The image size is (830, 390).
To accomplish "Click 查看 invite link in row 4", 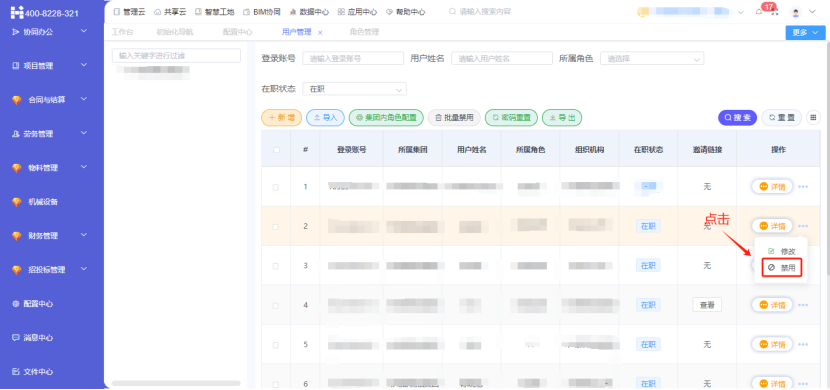I will (707, 305).
